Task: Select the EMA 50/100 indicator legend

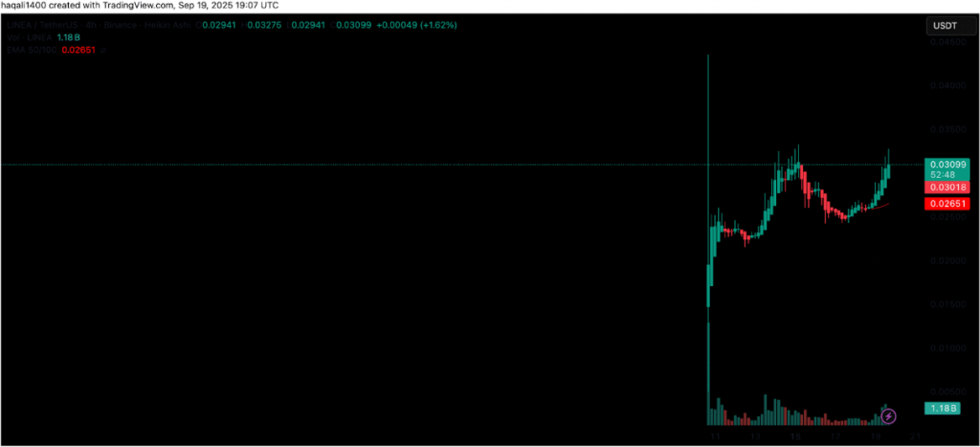Action: click(x=29, y=51)
